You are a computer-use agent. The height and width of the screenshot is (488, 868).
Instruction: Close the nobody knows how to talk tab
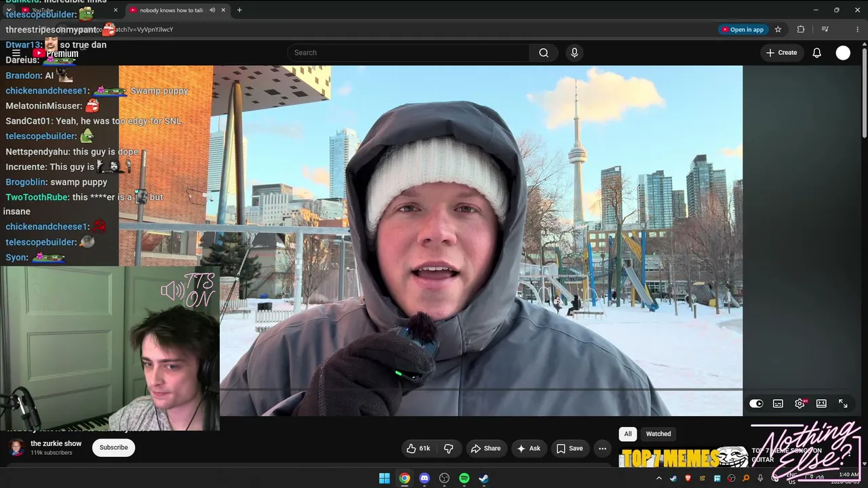click(x=223, y=10)
